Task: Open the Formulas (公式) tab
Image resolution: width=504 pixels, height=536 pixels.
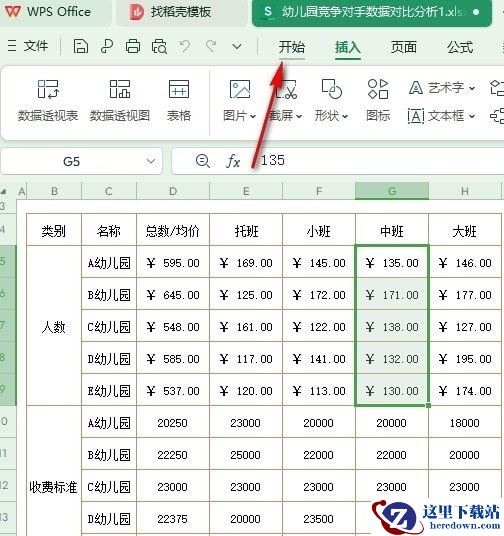Action: [x=460, y=47]
